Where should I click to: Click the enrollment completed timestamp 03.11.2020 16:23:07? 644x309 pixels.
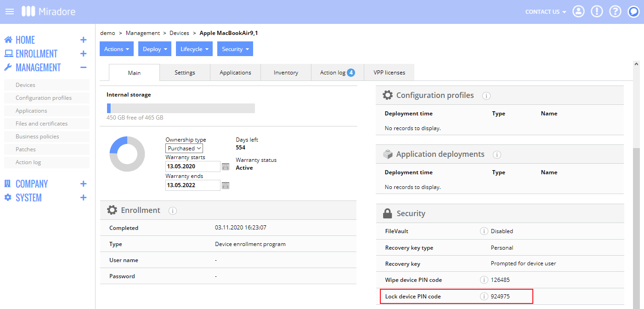tap(241, 228)
